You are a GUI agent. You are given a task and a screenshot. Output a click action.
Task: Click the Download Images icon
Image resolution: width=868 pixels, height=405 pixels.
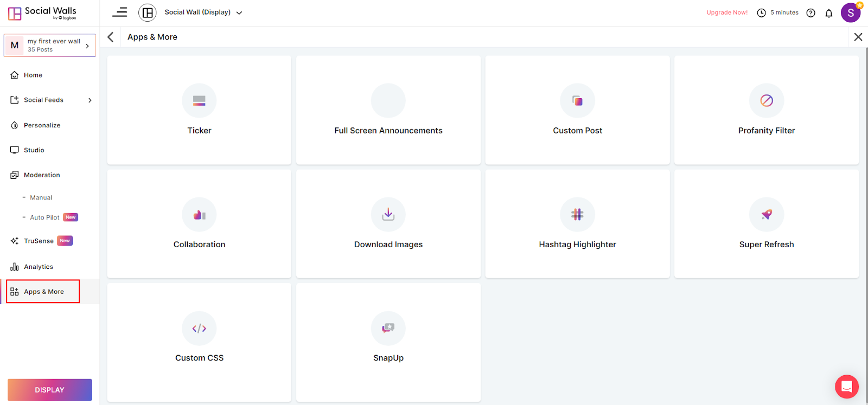(388, 215)
